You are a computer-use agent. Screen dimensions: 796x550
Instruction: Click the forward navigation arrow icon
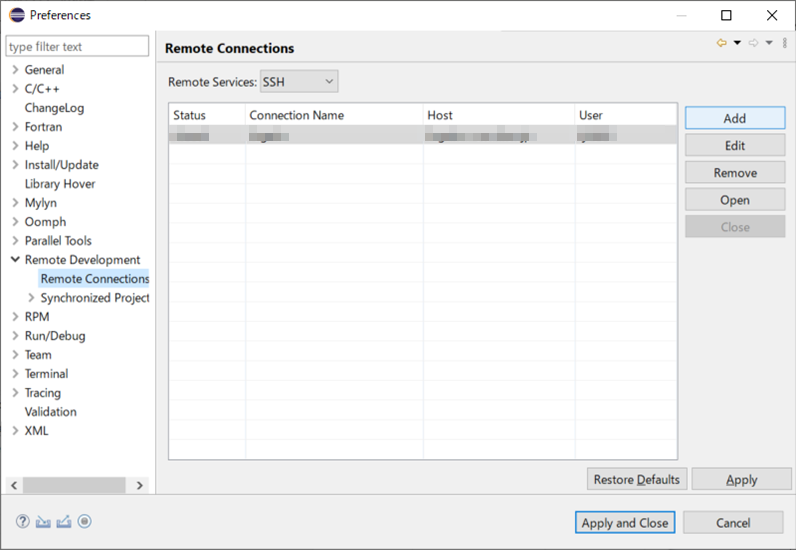(753, 43)
